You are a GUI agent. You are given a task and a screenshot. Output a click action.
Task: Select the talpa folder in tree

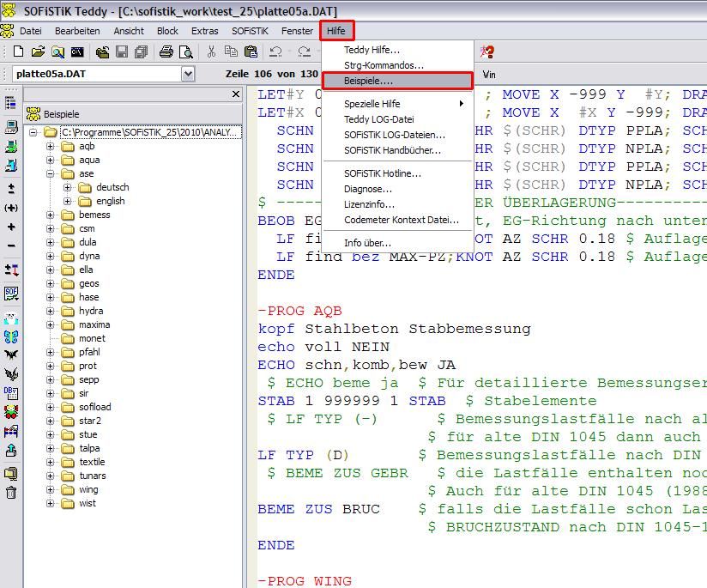[x=89, y=448]
